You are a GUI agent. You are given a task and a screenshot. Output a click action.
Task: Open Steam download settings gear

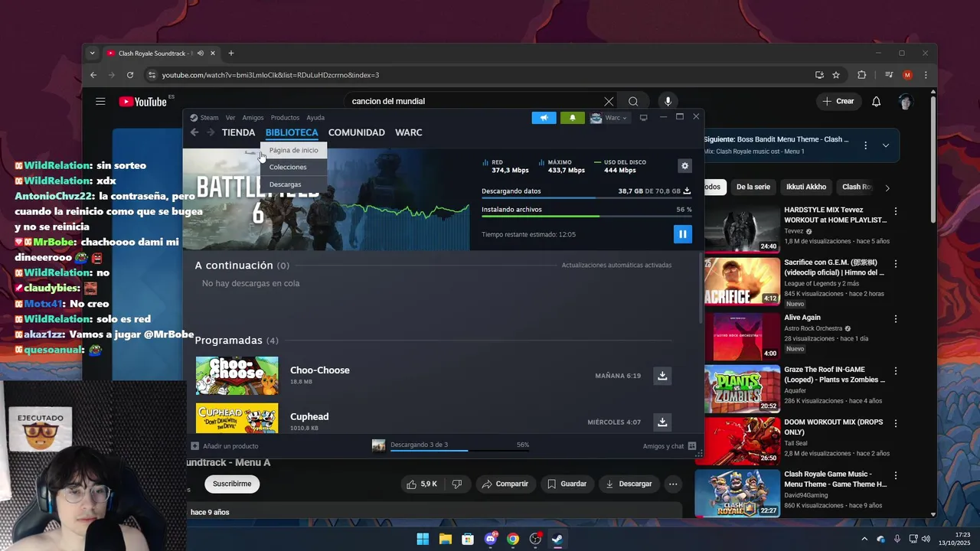(x=684, y=165)
